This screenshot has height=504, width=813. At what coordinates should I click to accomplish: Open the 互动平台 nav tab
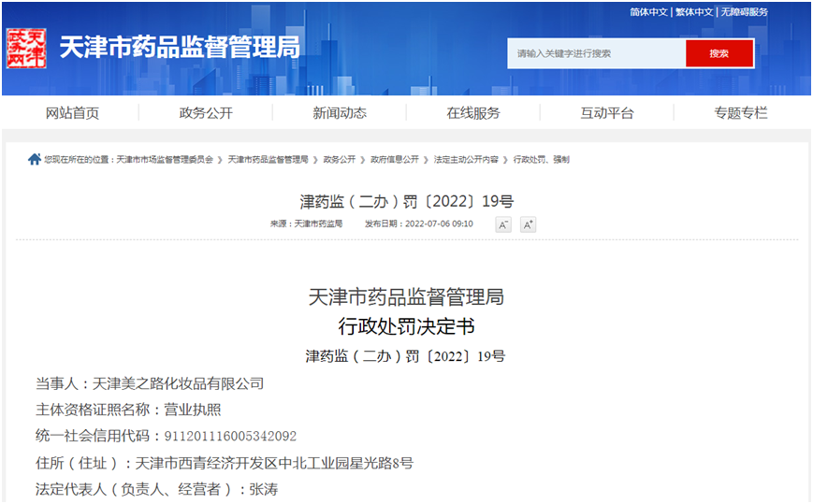point(607,113)
